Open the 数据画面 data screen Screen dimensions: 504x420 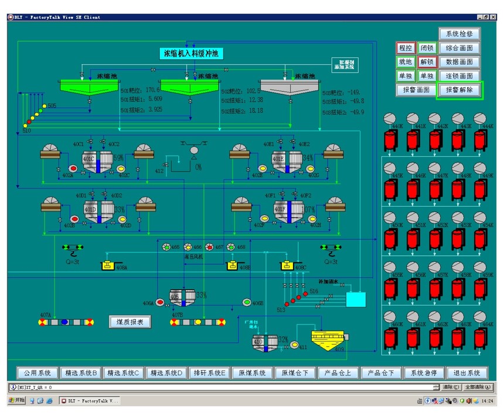click(x=459, y=62)
